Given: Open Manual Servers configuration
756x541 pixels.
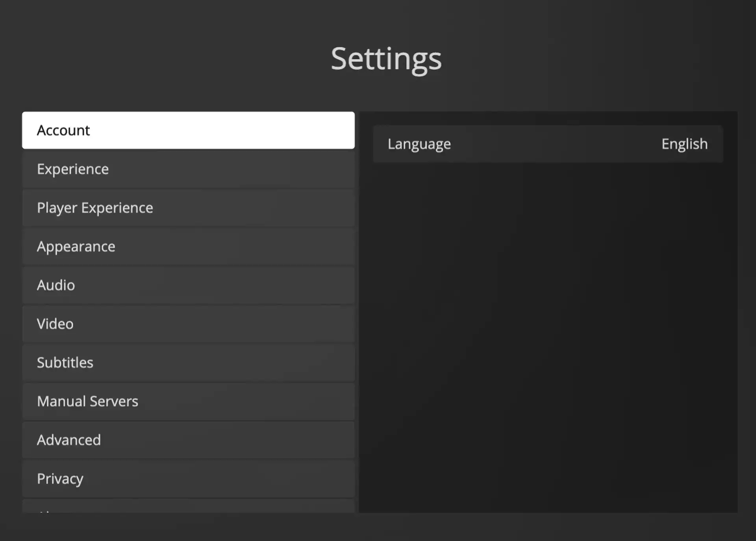Looking at the screenshot, I should [x=189, y=401].
